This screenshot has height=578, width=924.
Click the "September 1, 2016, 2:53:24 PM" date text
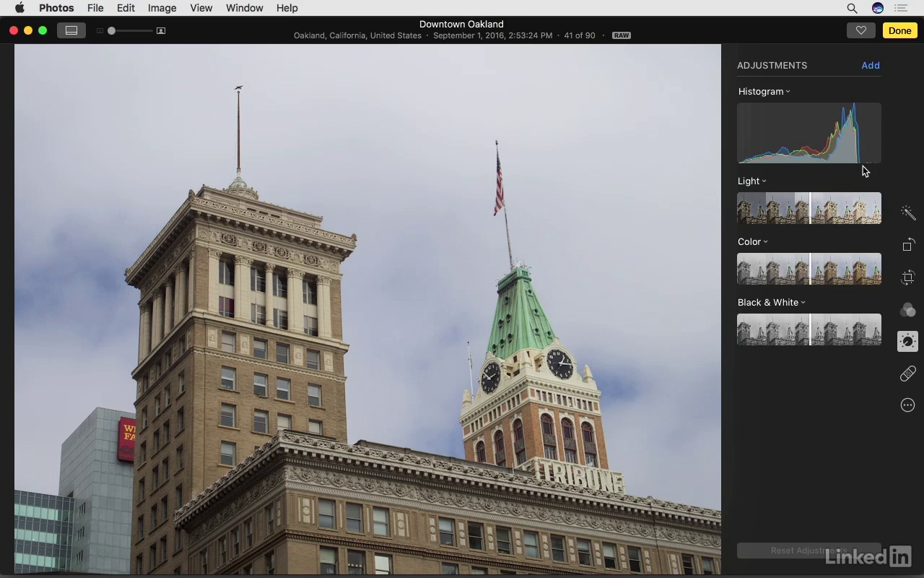tap(492, 35)
